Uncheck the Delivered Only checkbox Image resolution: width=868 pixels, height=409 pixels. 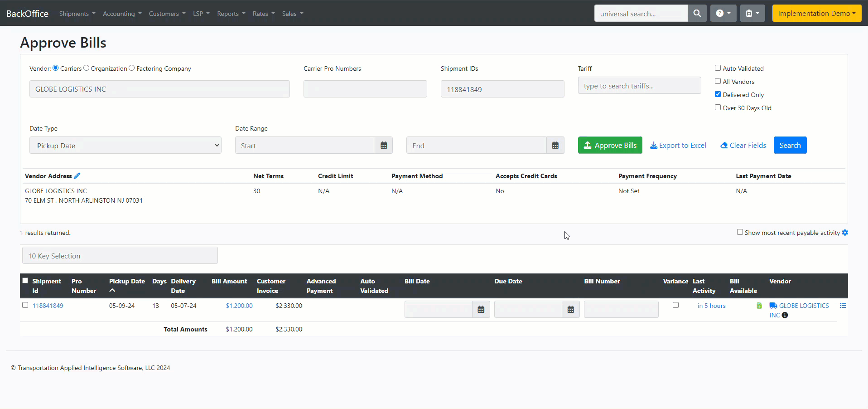click(718, 94)
